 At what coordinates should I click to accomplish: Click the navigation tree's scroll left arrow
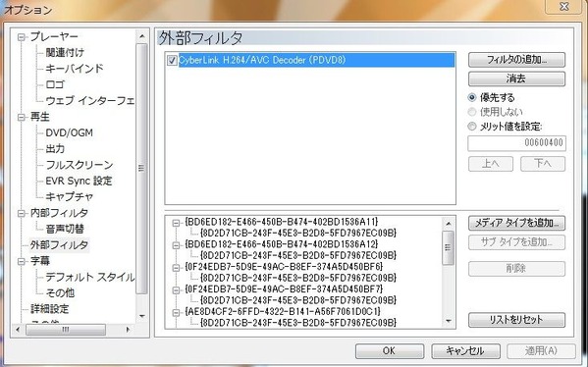point(18,330)
